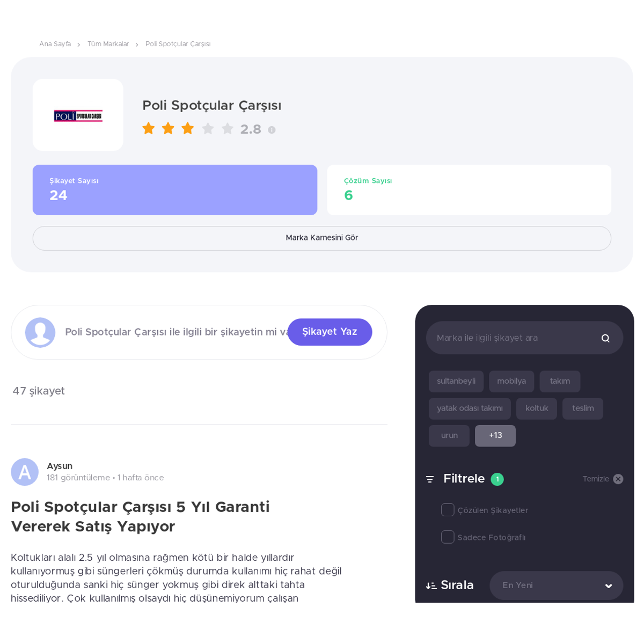644x644 pixels.
Task: Open the En Yeni sort dropdown
Action: 557,586
